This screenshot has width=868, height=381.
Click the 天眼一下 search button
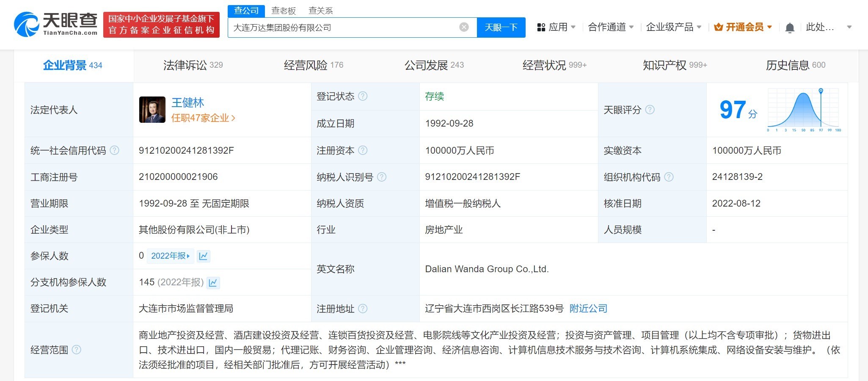point(501,28)
